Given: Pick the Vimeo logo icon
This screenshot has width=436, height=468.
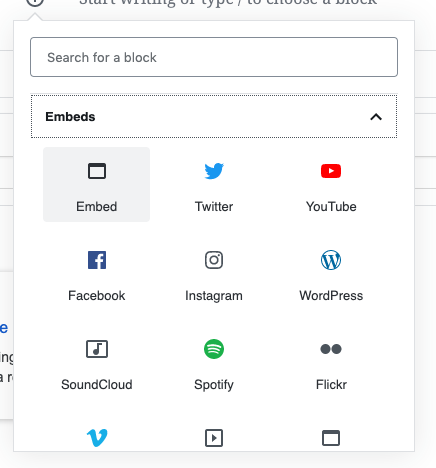Looking at the screenshot, I should pyautogui.click(x=97, y=438).
